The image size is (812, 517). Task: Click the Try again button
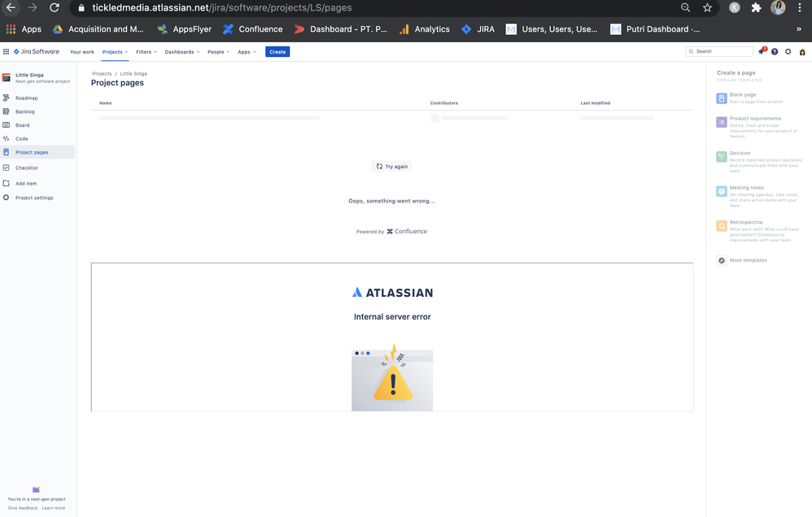click(392, 166)
